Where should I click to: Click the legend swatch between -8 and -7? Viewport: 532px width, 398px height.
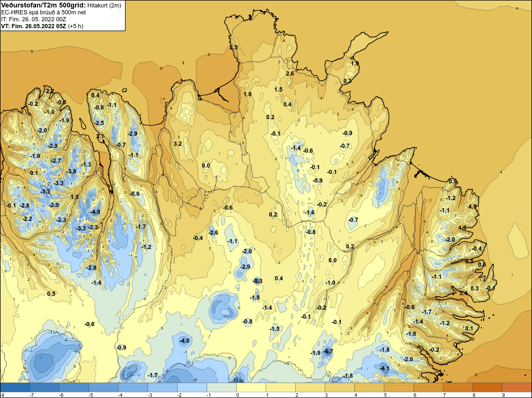point(15,387)
